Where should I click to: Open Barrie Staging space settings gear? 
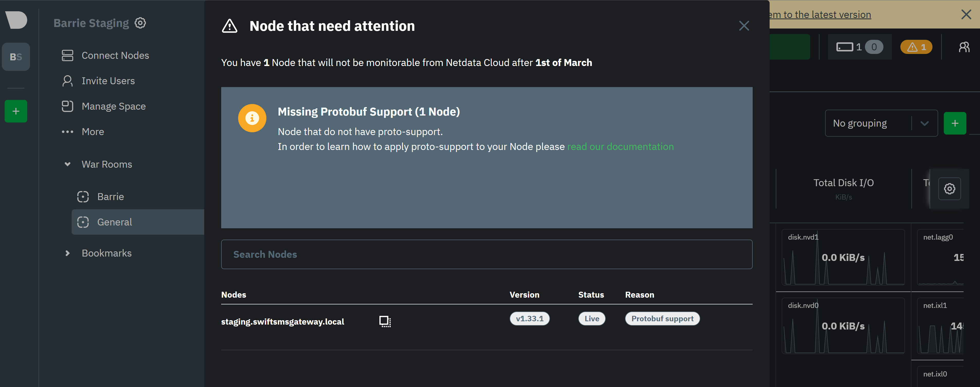click(x=140, y=23)
